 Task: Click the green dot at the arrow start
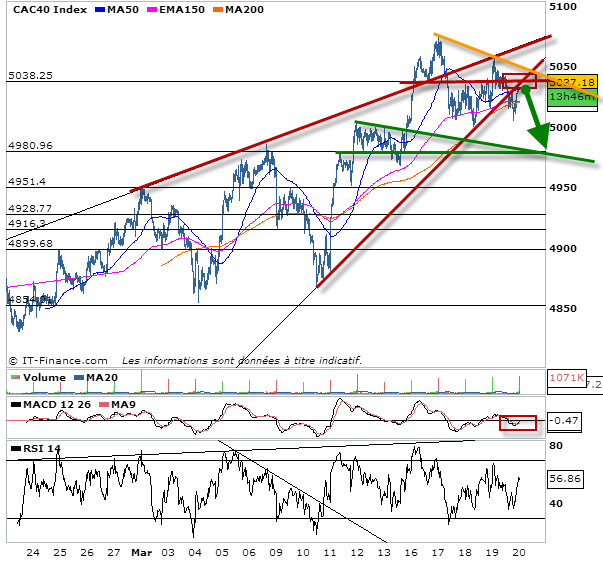tap(524, 90)
